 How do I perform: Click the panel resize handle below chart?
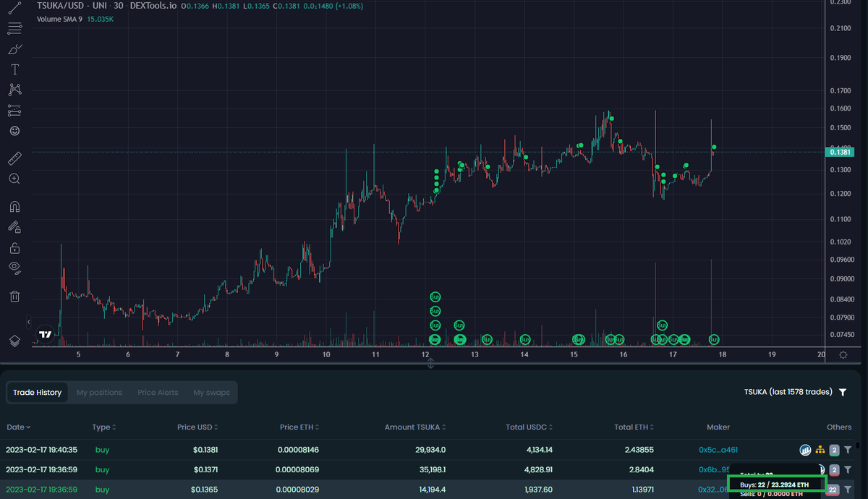click(x=430, y=363)
